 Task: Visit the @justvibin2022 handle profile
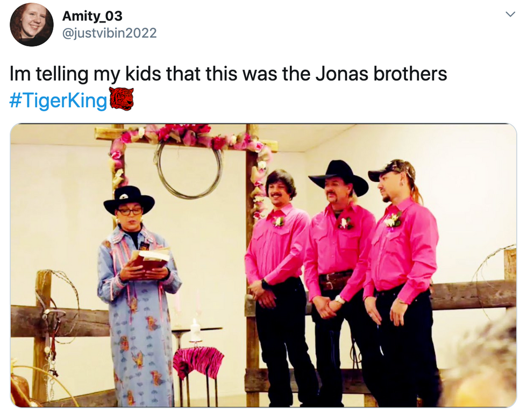pos(110,33)
